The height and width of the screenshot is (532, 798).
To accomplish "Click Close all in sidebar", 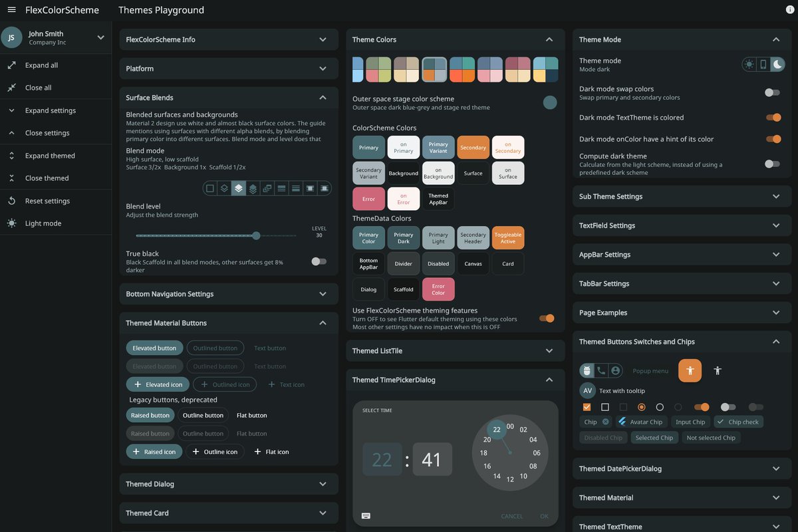I will [56, 88].
